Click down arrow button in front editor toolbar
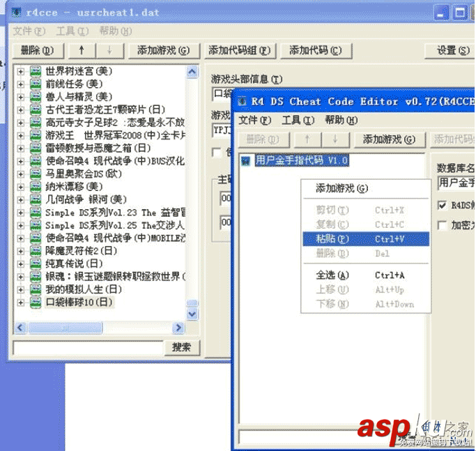This screenshot has height=451, width=476. [335, 139]
